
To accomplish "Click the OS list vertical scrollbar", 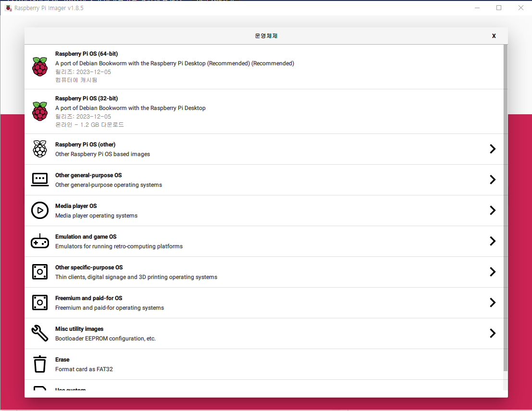I will [505, 207].
